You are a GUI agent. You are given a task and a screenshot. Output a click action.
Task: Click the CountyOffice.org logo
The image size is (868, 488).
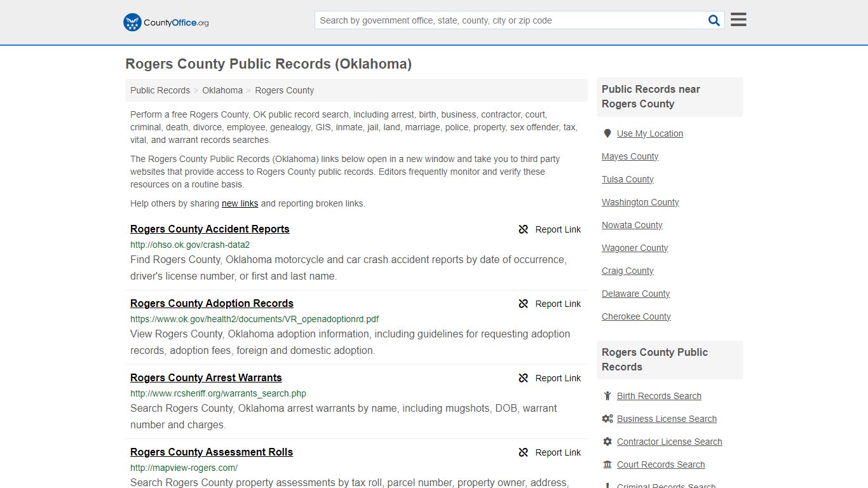point(166,22)
